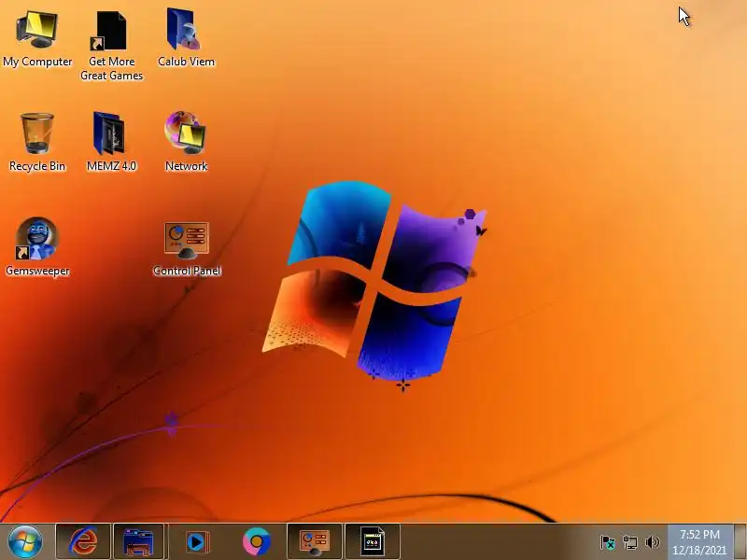Image resolution: width=747 pixels, height=560 pixels.
Task: Switch to the script file taskbar window
Action: (373, 541)
